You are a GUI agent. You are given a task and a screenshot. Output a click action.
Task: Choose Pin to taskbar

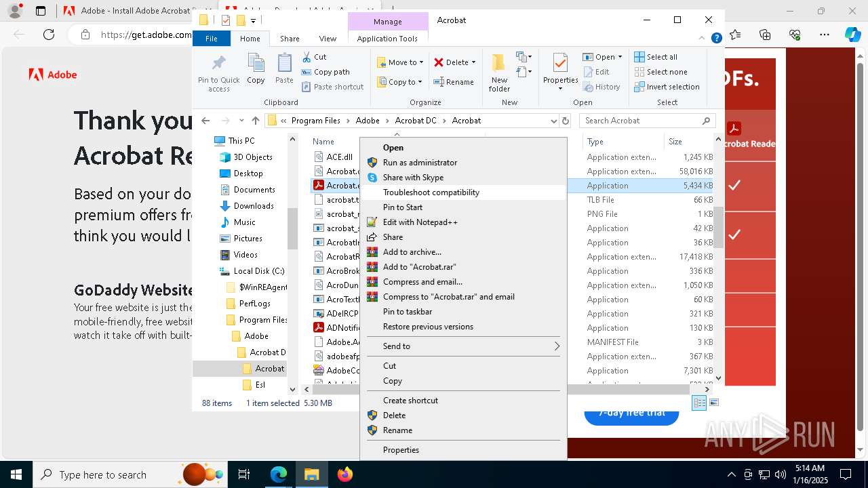coord(463,311)
